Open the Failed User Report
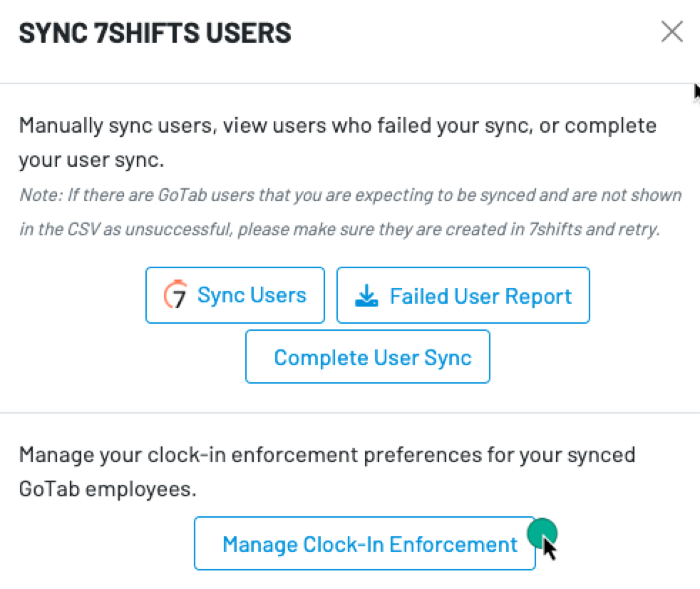This screenshot has height=589, width=700. 463,295
